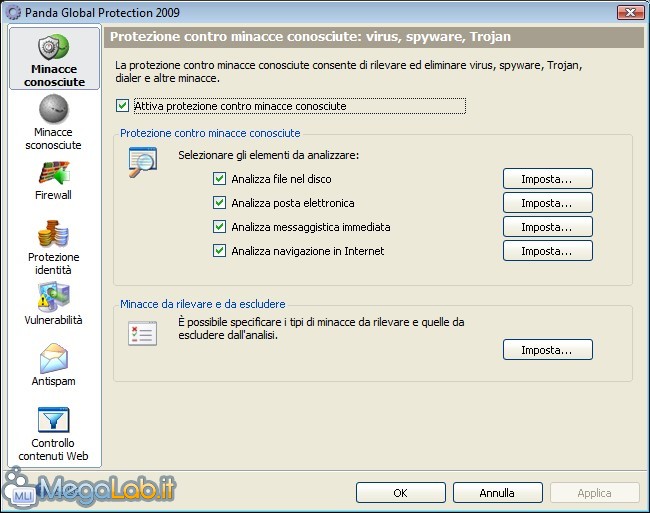Viewport: 650px width, 513px height.
Task: Click the Analizza messaggistica immediata label
Action: point(311,227)
